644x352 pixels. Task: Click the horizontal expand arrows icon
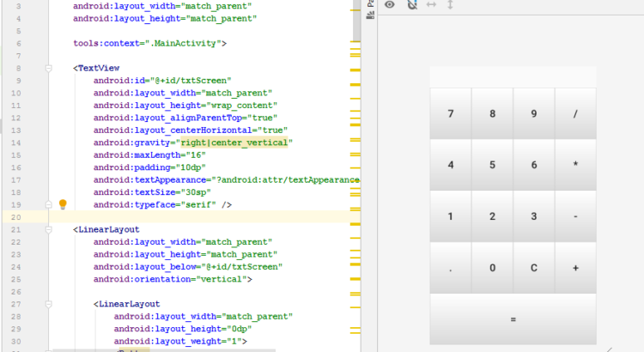[x=431, y=5]
